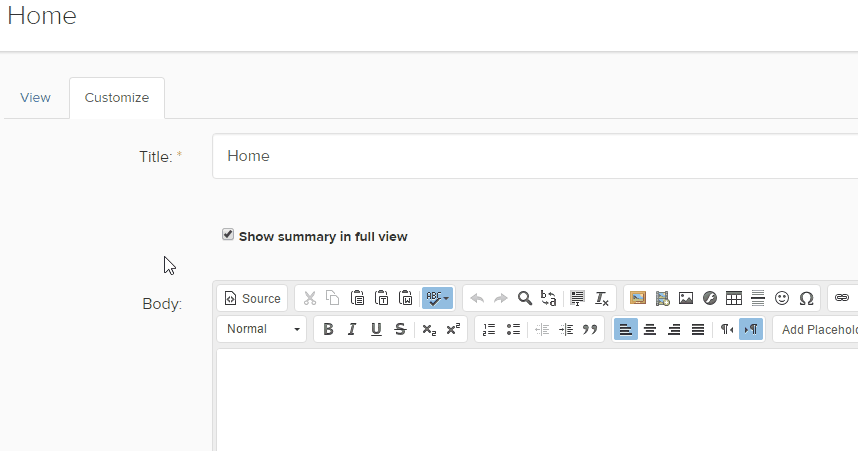Click the media filmstrip insert icon
858x451 pixels.
coord(662,298)
